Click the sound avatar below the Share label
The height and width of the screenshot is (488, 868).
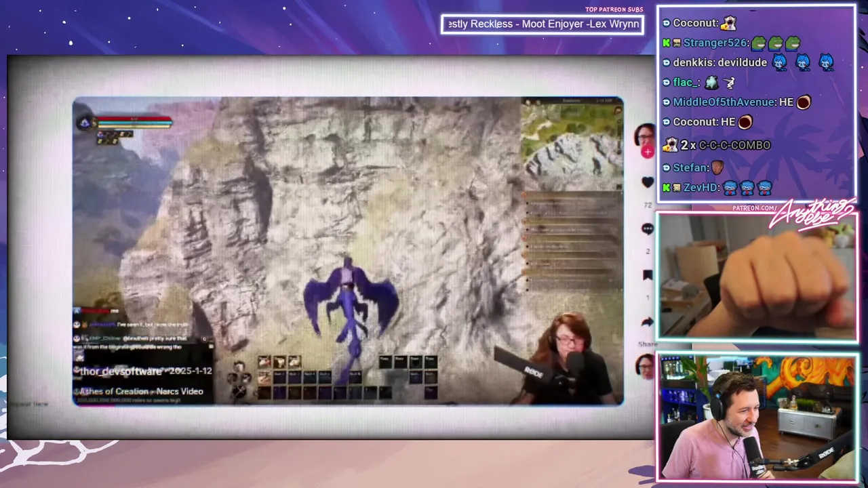(644, 366)
